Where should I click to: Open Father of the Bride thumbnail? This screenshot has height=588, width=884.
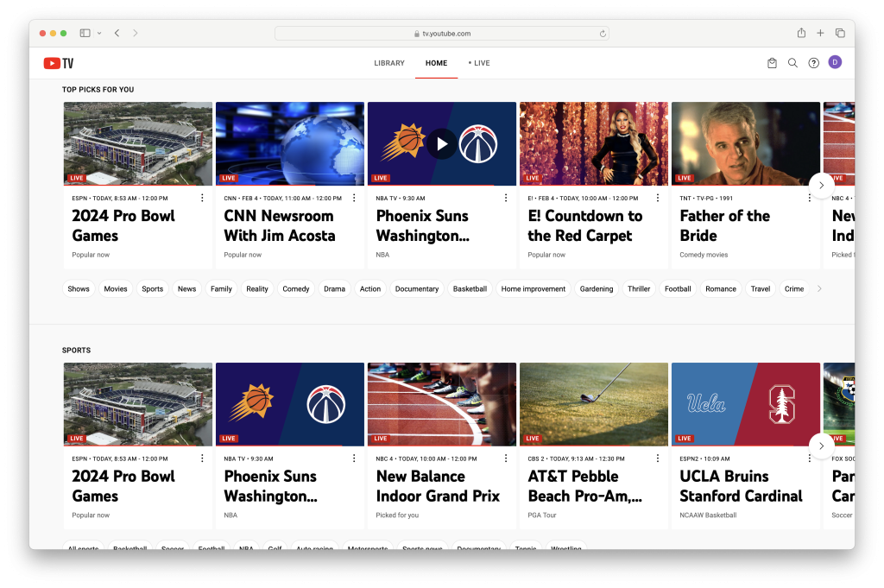[x=745, y=143]
